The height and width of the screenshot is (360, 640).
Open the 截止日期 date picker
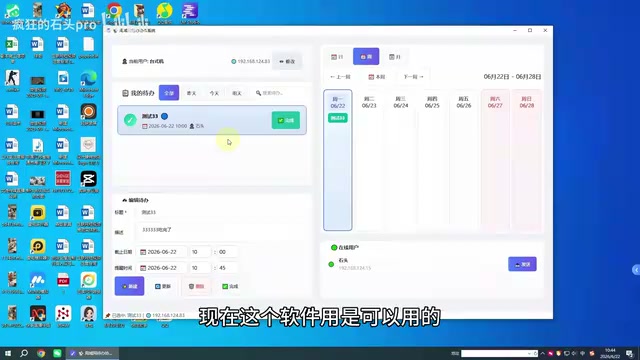tap(162, 252)
